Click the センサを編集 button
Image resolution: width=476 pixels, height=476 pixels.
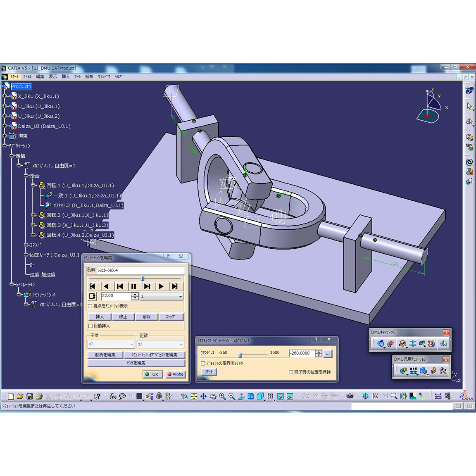coord(136,363)
